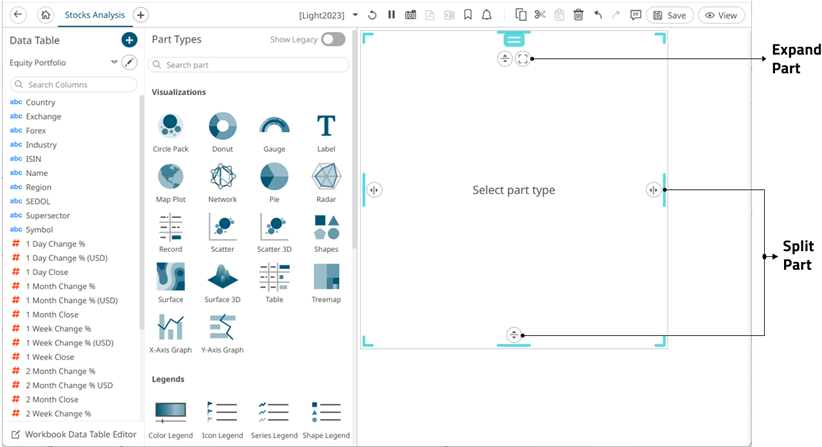Click the Search part field

point(248,65)
